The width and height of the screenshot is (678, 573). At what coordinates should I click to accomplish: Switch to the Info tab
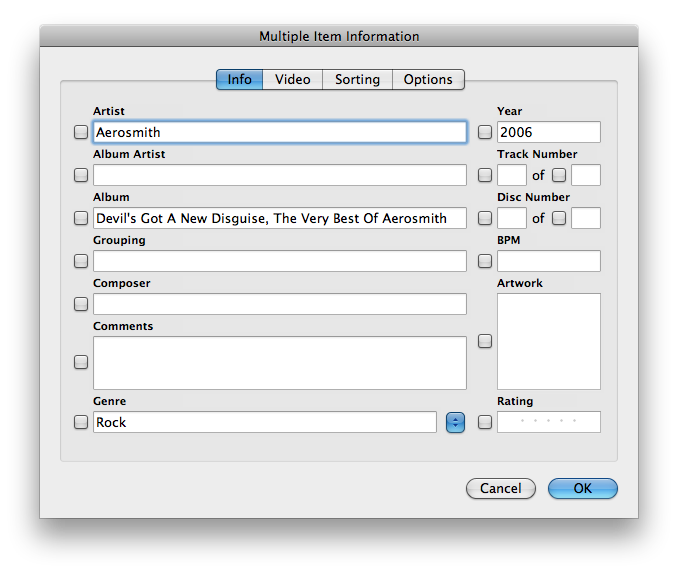[x=239, y=80]
